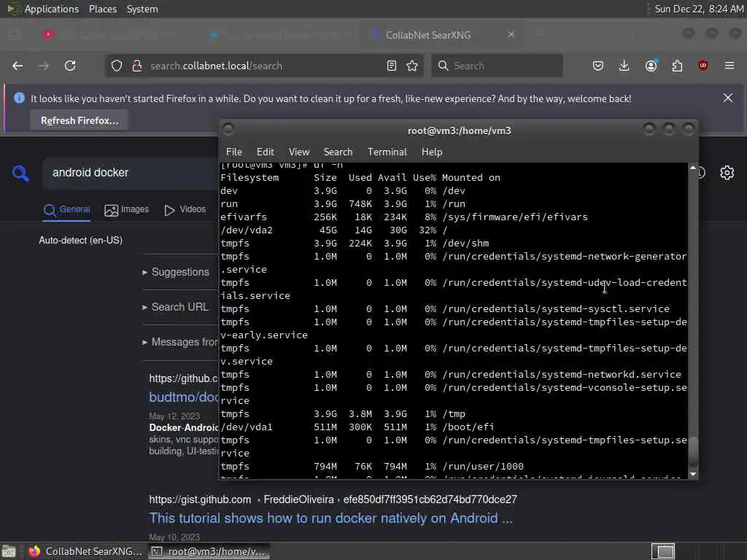The width and height of the screenshot is (747, 560).
Task: Open the terminal Edit menu
Action: (x=265, y=152)
